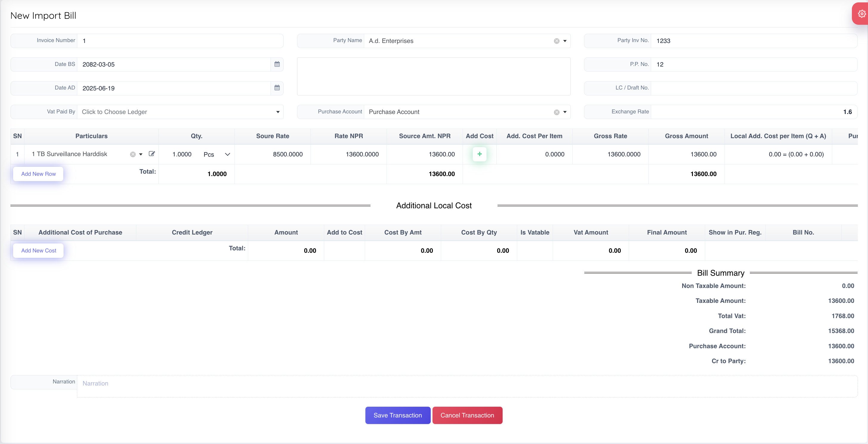Expand the Party Name dropdown
The image size is (868, 444).
(565, 41)
